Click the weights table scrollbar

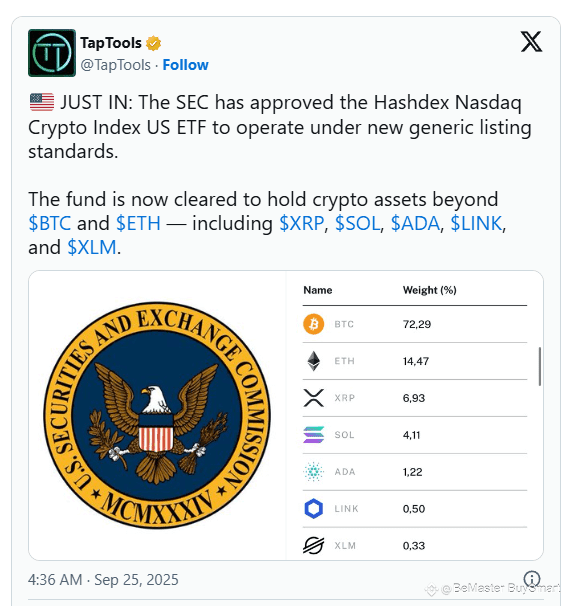point(540,366)
